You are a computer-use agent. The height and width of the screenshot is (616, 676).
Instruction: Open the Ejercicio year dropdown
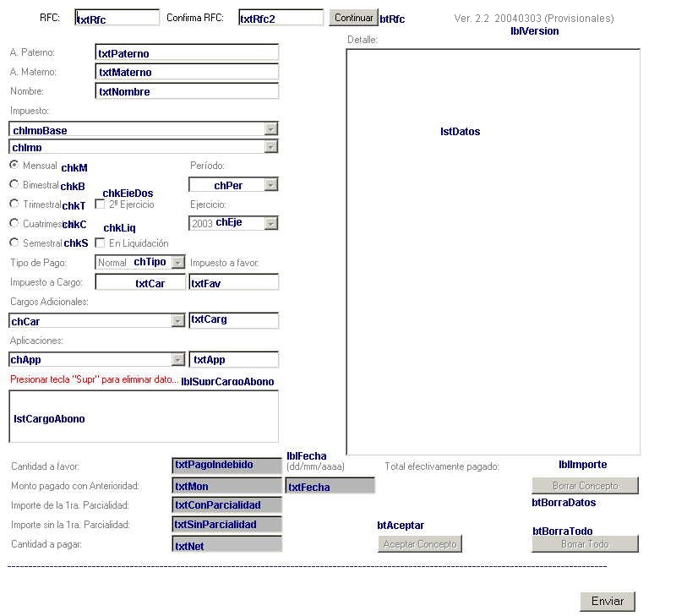(x=270, y=224)
